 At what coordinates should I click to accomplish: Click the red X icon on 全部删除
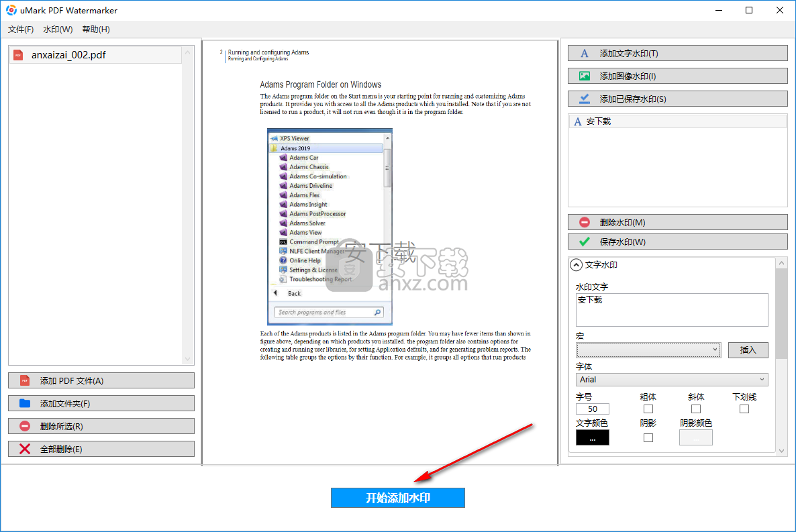coord(24,449)
